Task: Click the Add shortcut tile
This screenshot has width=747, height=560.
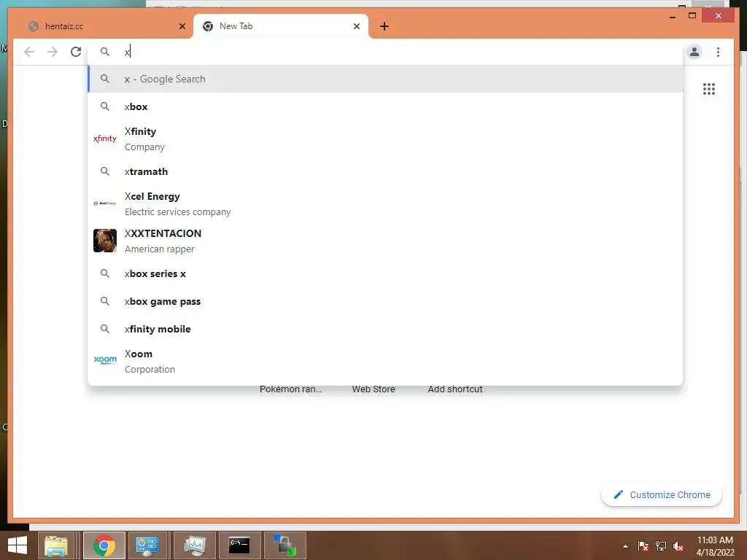Action: [455, 389]
